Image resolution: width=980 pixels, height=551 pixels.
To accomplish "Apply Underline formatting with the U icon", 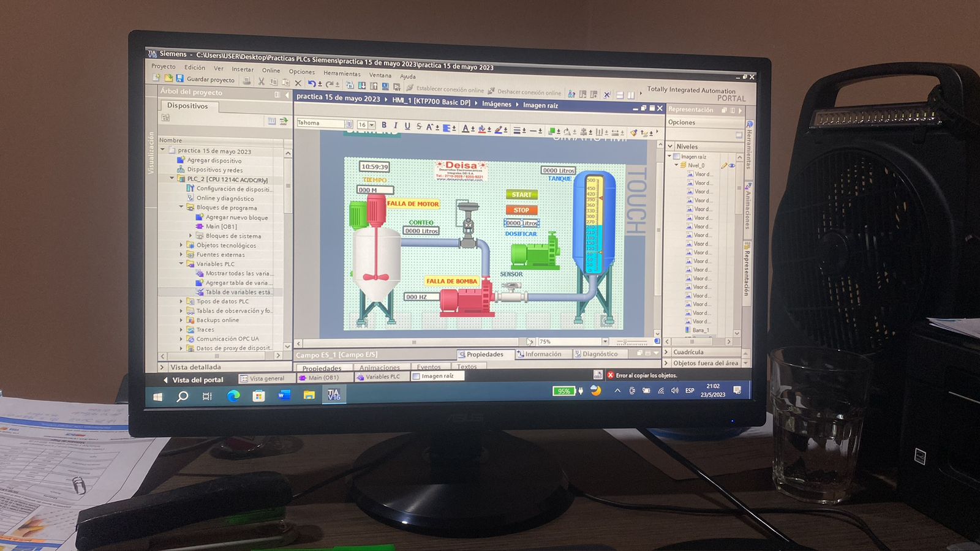I will 407,126.
